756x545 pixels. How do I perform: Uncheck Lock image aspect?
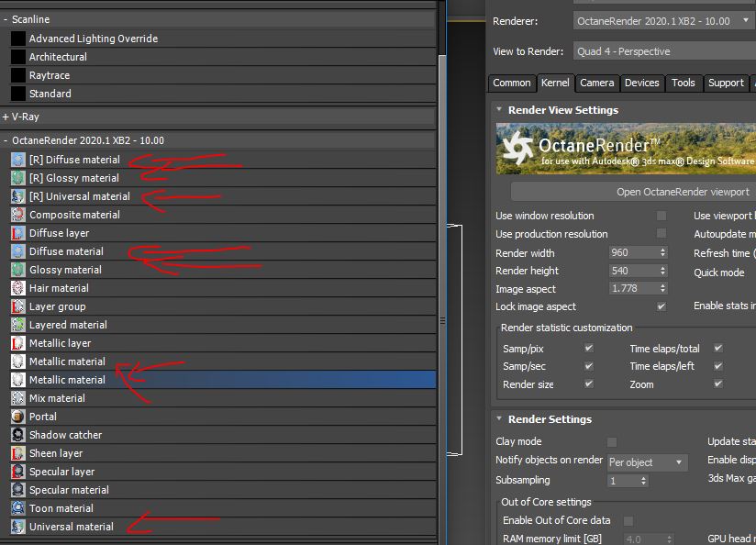click(661, 306)
